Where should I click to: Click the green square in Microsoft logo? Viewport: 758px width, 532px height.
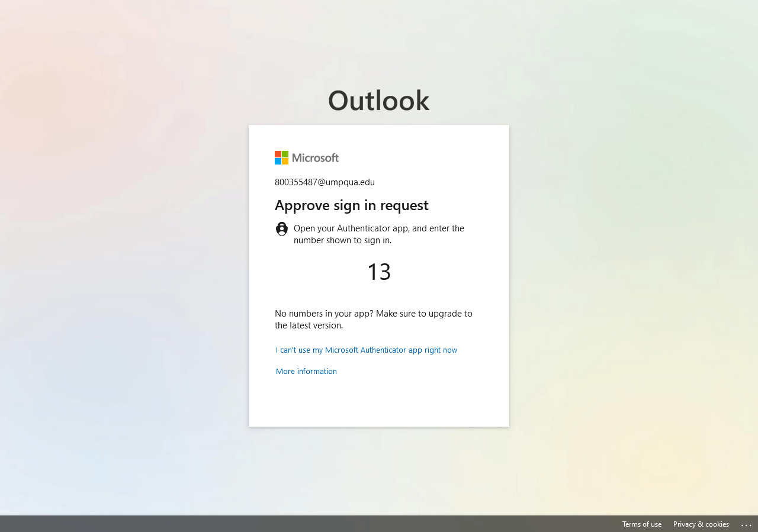[x=285, y=154]
